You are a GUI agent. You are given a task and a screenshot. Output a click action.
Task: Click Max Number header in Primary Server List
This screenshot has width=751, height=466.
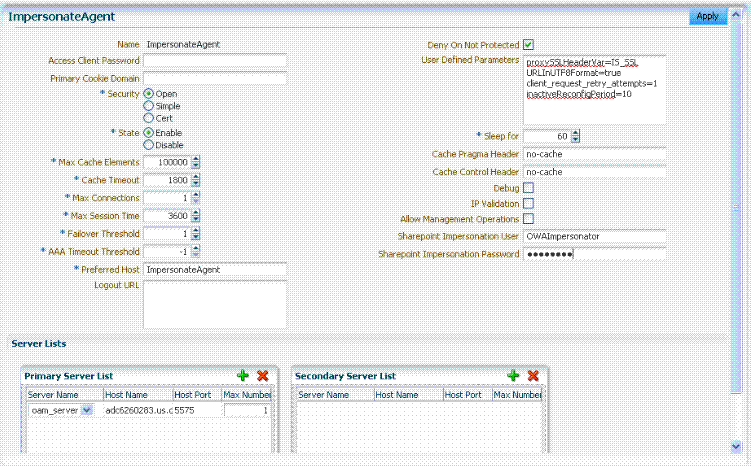(247, 395)
